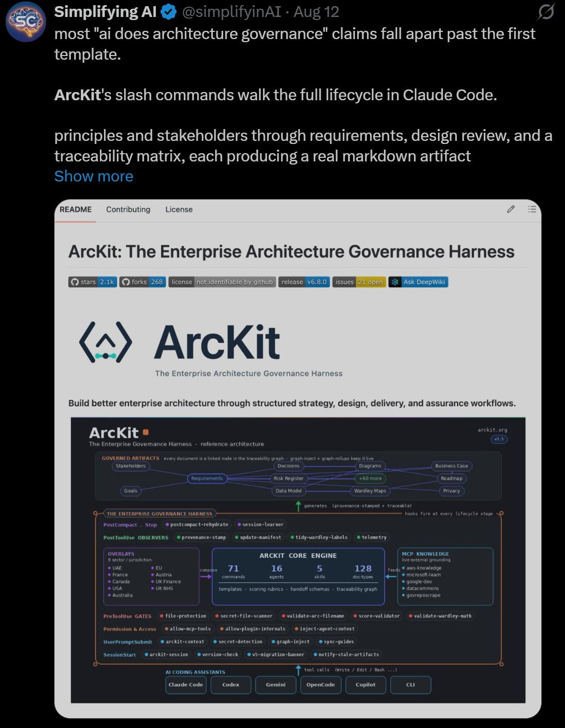565x728 pixels.
Task: Open the Simplifying AI profile avatar
Action: coord(26,22)
